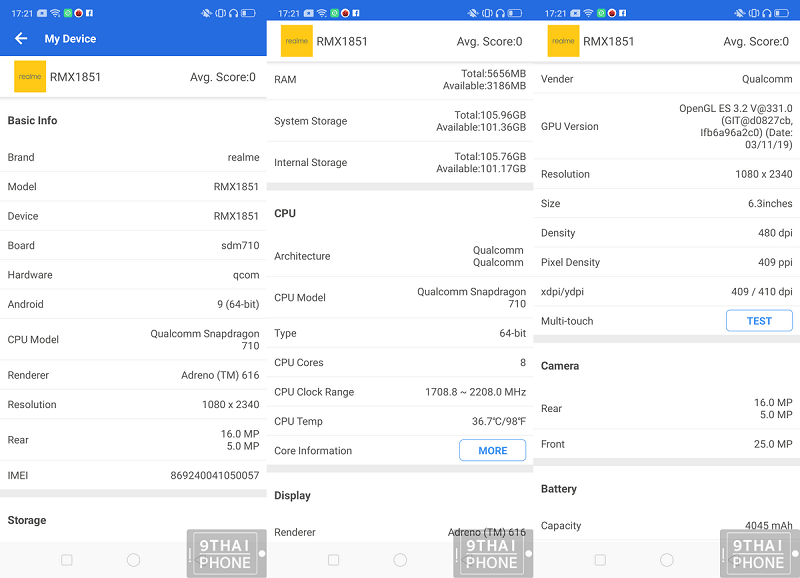Image resolution: width=800 pixels, height=578 pixels.
Task: Tap the Wi-Fi icon in My Device status bar
Action: pyautogui.click(x=56, y=13)
